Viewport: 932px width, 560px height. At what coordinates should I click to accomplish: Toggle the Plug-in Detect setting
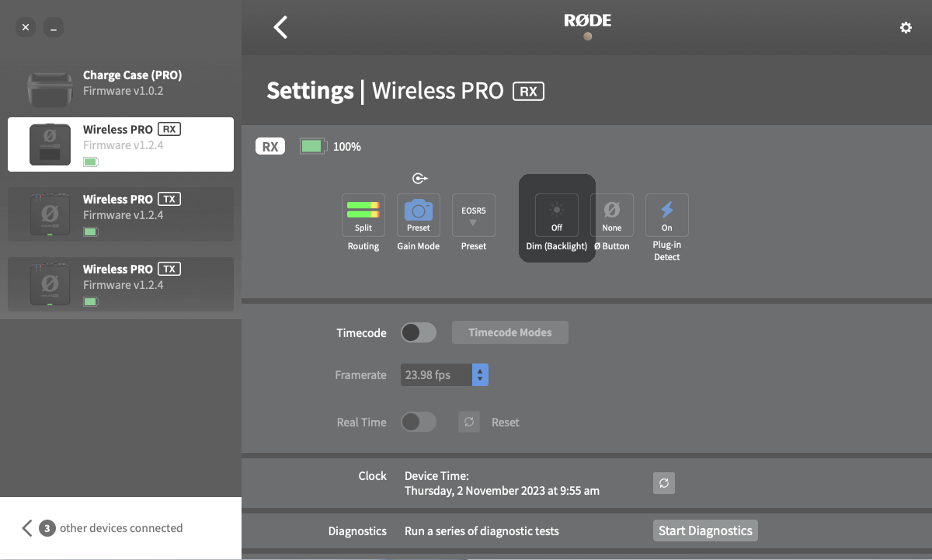(667, 215)
